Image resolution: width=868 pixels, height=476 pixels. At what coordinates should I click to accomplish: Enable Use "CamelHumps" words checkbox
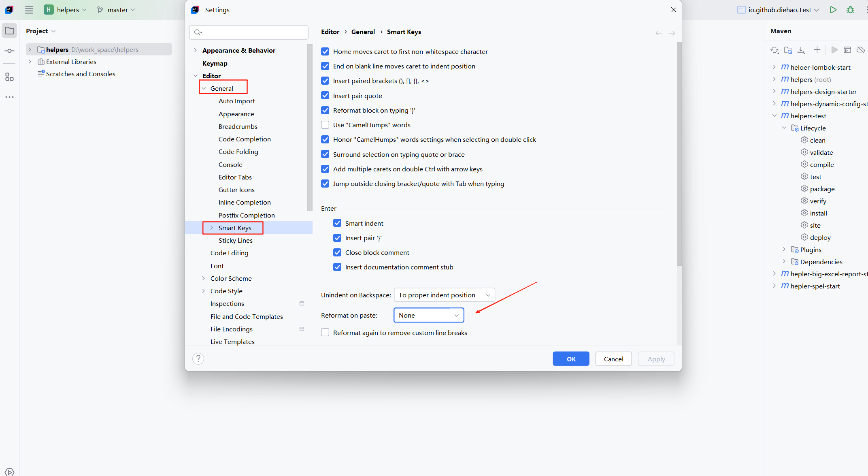click(325, 125)
